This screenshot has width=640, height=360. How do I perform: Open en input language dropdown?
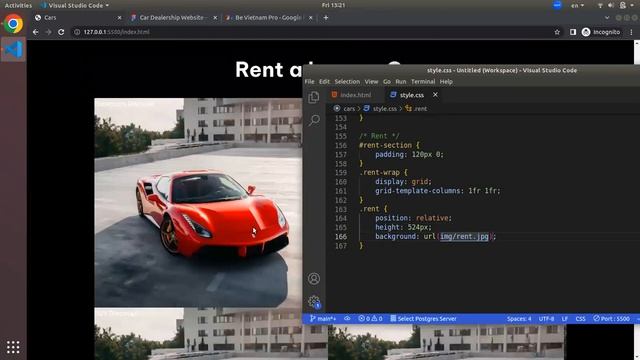(577, 5)
